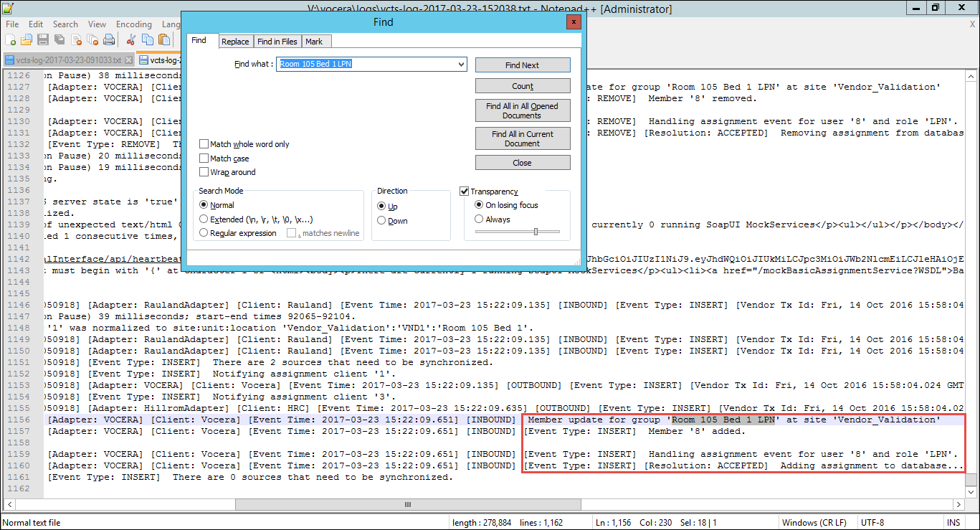Click the vertical scrollbar up arrow
This screenshot has width=980, height=530.
click(x=971, y=75)
